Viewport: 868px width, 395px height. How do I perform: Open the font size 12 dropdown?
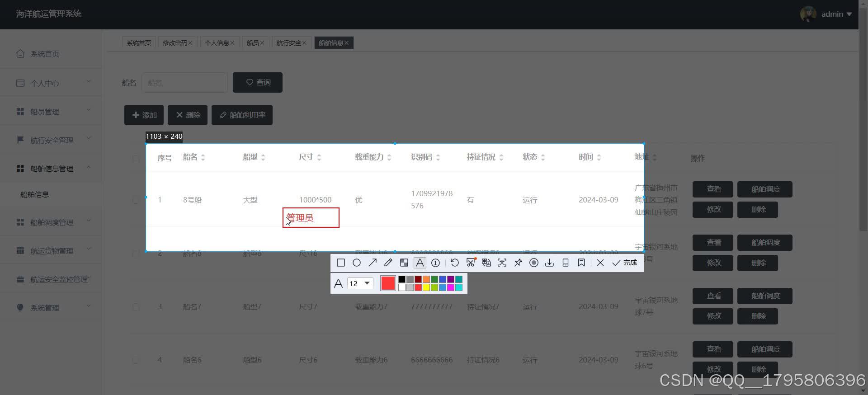click(x=360, y=283)
